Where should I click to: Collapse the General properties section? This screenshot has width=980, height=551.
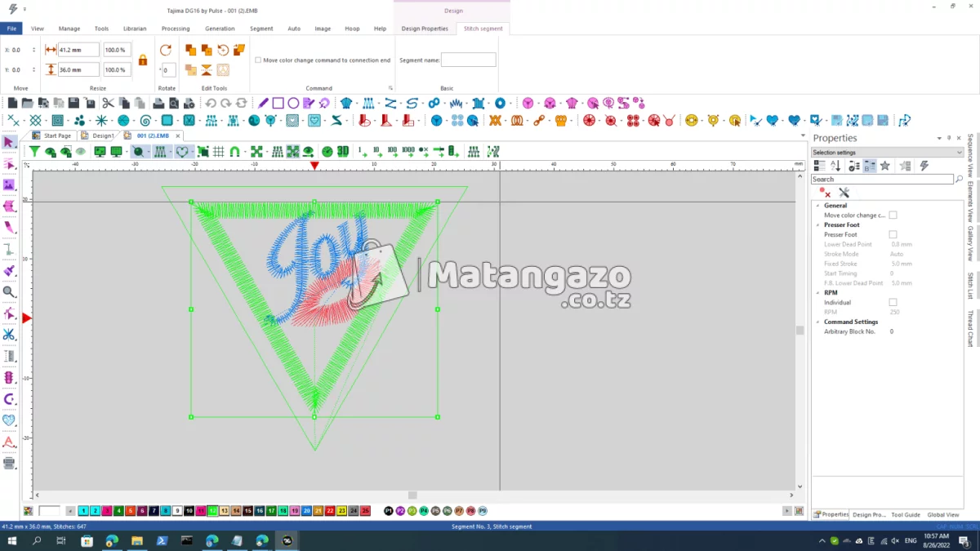coord(817,206)
